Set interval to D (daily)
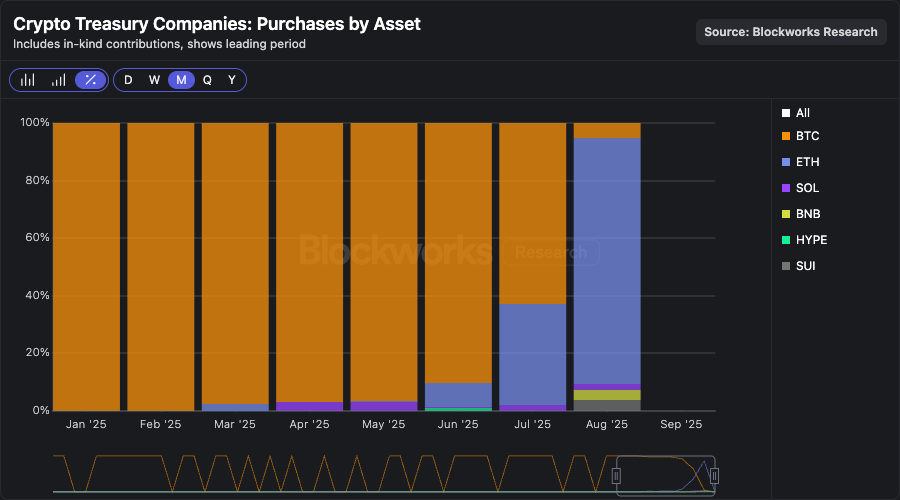The width and height of the screenshot is (900, 500). coord(128,80)
